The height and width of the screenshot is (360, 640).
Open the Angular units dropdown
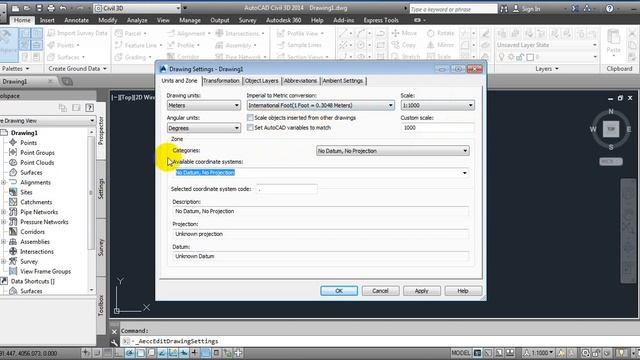coord(203,128)
